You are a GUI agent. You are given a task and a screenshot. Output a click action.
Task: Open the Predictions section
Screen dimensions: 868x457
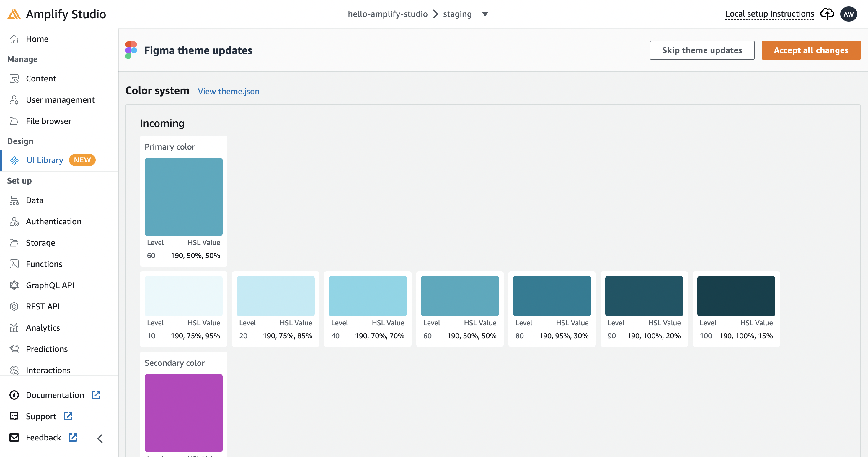(47, 349)
